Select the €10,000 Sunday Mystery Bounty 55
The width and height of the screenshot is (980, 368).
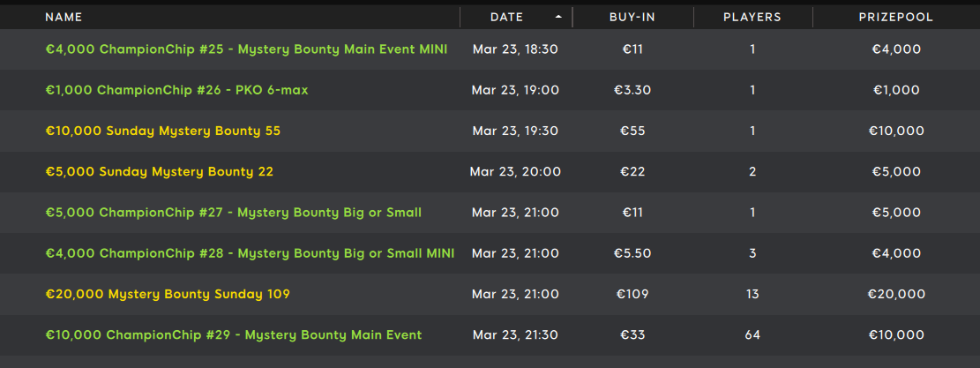pyautogui.click(x=163, y=131)
